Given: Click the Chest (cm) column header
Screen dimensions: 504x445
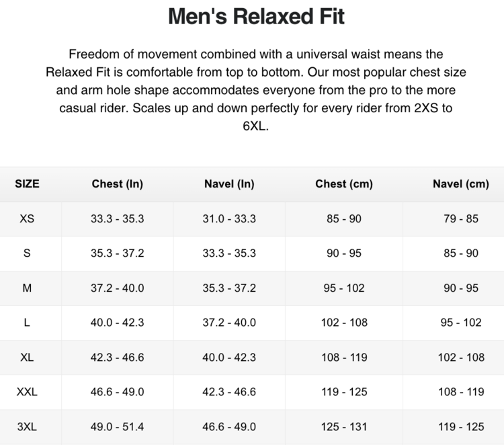Looking at the screenshot, I should pos(344,184).
